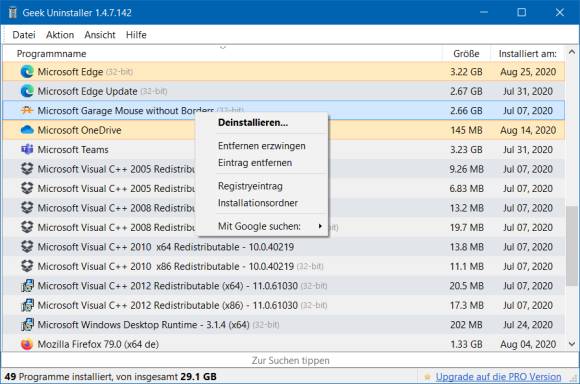Open the Ansicht menu
The width and height of the screenshot is (580, 384).
click(x=100, y=35)
